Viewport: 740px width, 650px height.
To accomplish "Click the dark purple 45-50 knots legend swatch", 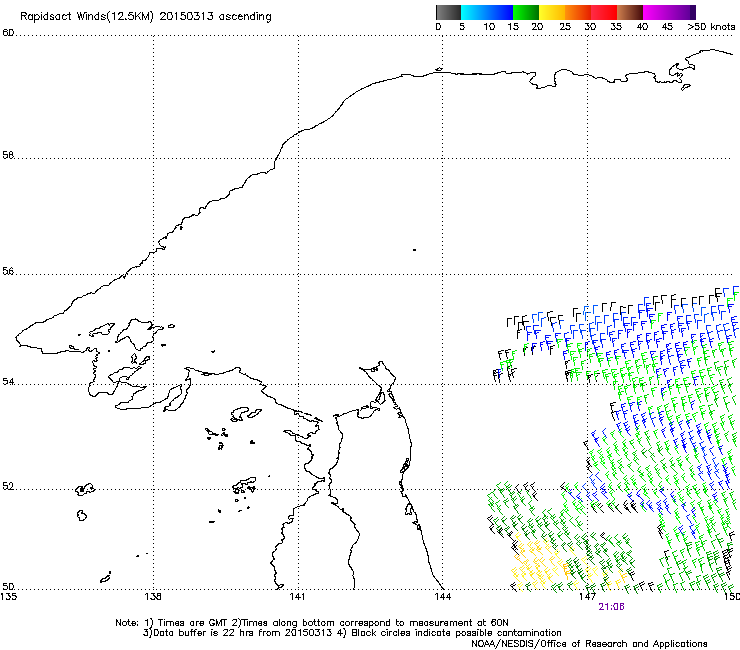I will (x=682, y=12).
